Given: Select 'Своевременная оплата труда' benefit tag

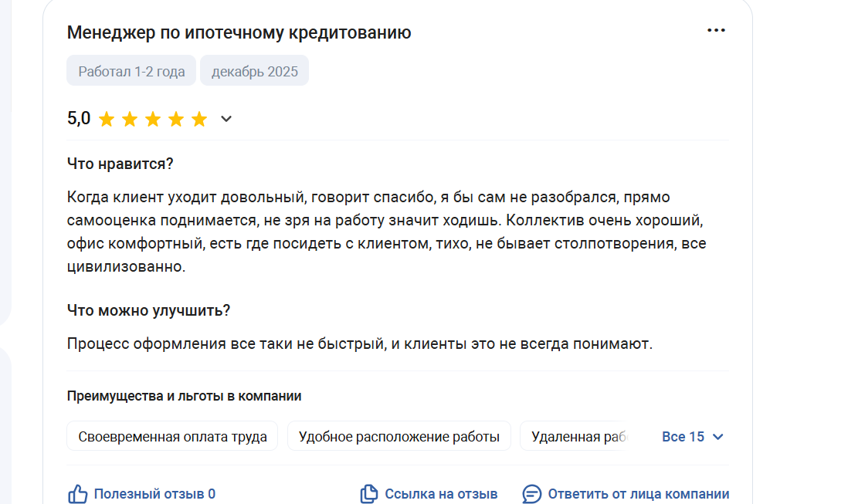Looking at the screenshot, I should [x=172, y=437].
